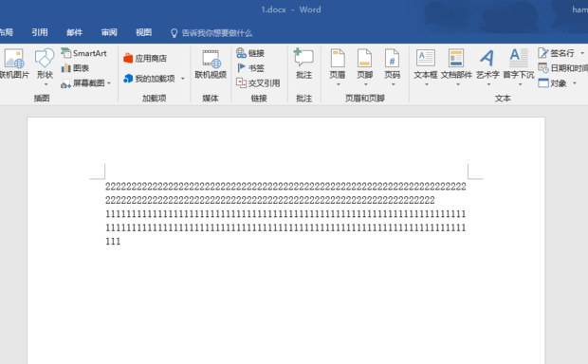
Task: Expand the Text Box dropdown arrow
Action: (x=427, y=84)
